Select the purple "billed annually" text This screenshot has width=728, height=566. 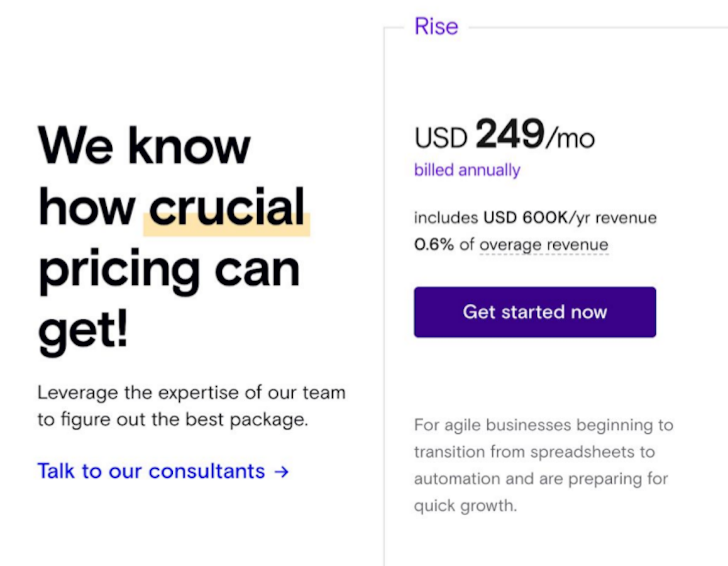[x=467, y=170]
